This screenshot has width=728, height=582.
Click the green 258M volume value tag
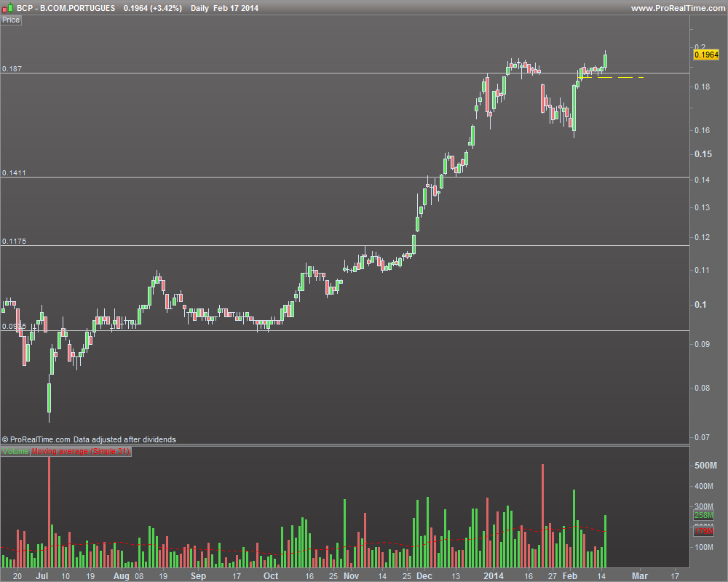tap(704, 515)
